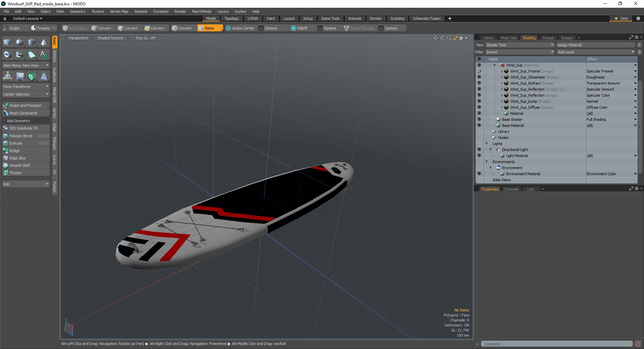Select the Torus primitive tool
Viewport: 644px width, 349px height.
click(7, 54)
